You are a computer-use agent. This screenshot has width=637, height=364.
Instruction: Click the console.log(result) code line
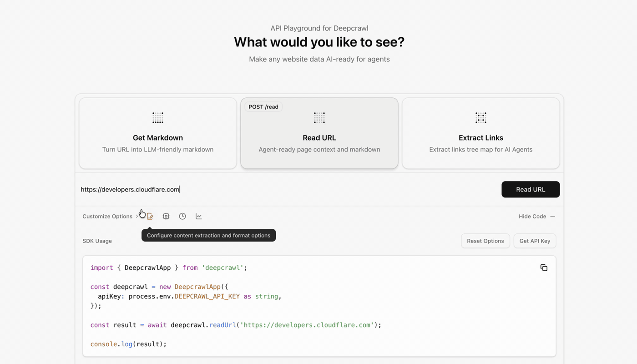click(129, 344)
